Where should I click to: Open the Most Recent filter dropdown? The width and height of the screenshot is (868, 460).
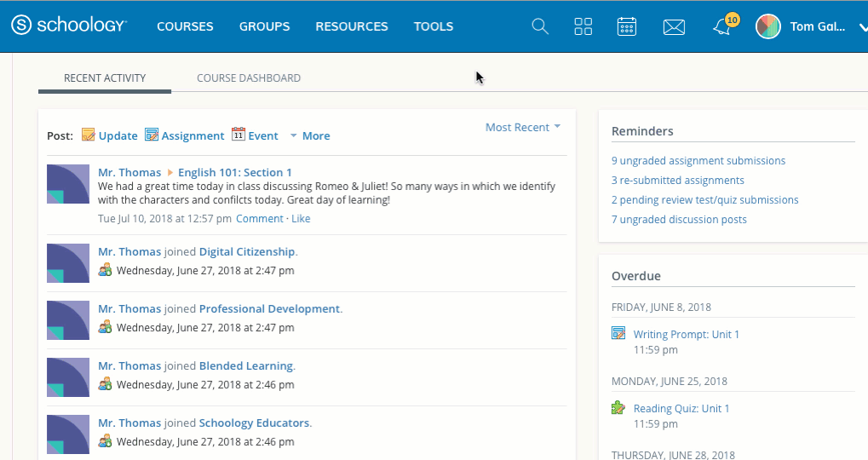pyautogui.click(x=522, y=127)
